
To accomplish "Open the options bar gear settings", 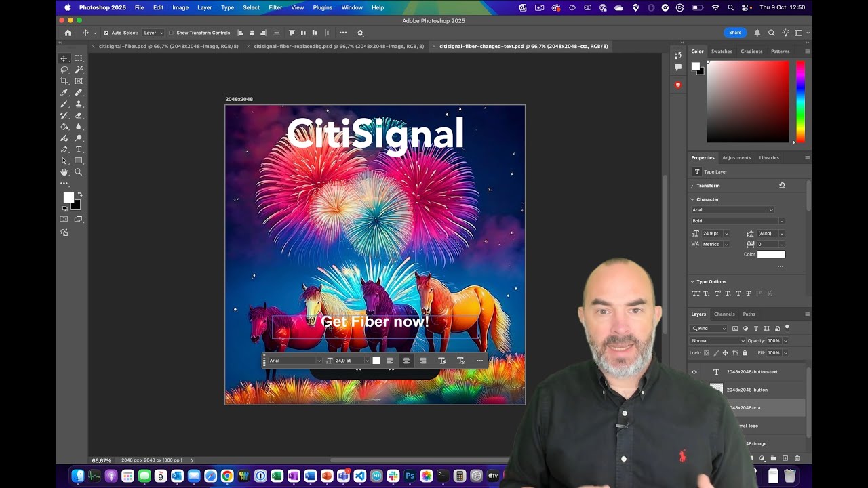I will point(360,33).
